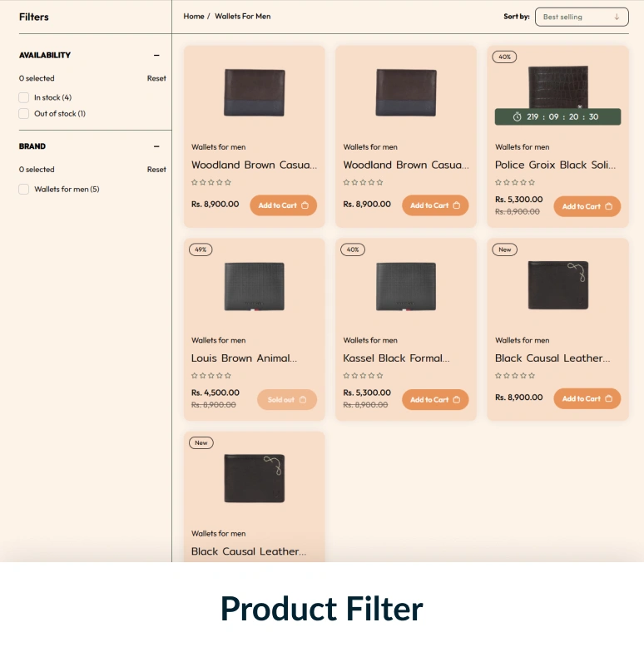Open Kassel Black Formal... product title

(x=396, y=358)
